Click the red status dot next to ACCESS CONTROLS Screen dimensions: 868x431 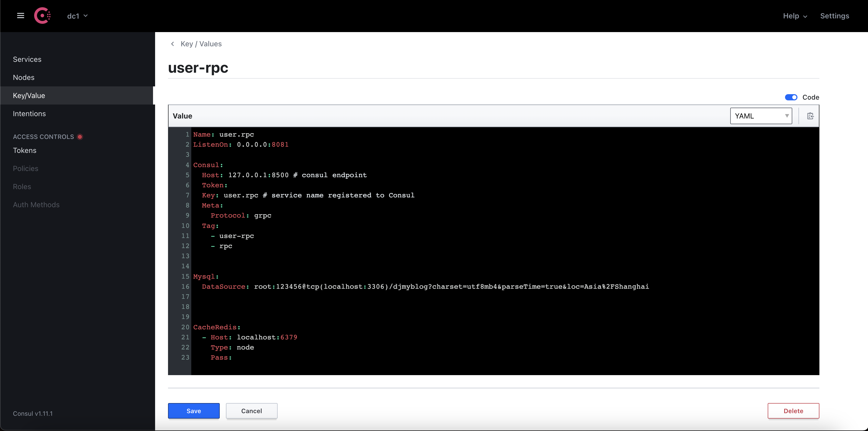[x=80, y=137]
